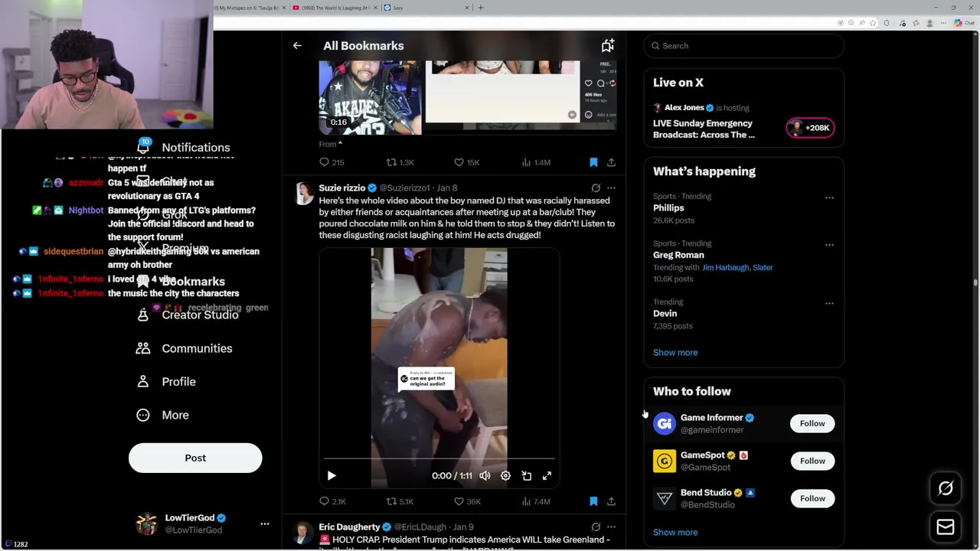
Task: Open more options on Suzie rizzio post
Action: pyautogui.click(x=611, y=187)
